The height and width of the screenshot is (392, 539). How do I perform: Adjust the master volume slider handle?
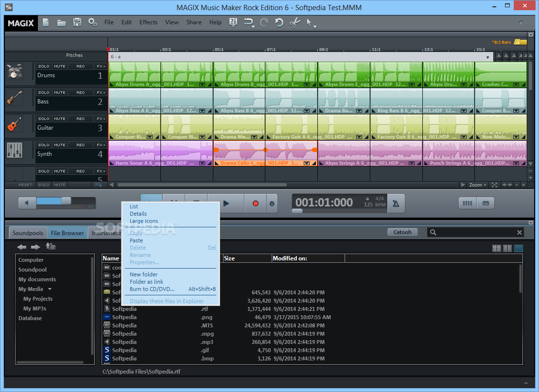pos(67,201)
